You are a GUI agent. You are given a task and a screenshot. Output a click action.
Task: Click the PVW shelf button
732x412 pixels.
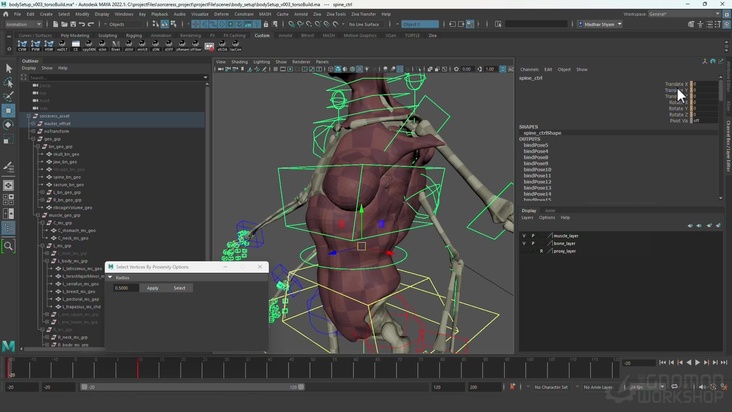[35, 45]
